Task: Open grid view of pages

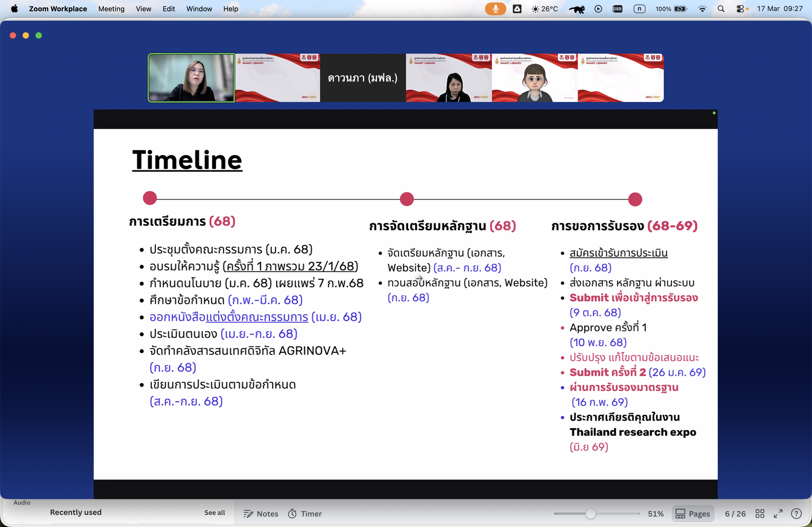Action: [x=759, y=513]
